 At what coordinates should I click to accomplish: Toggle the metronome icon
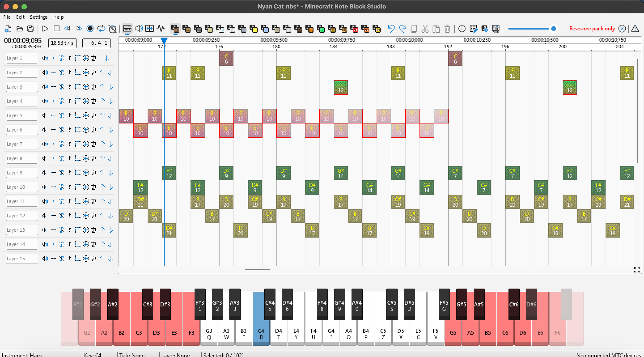tap(112, 29)
